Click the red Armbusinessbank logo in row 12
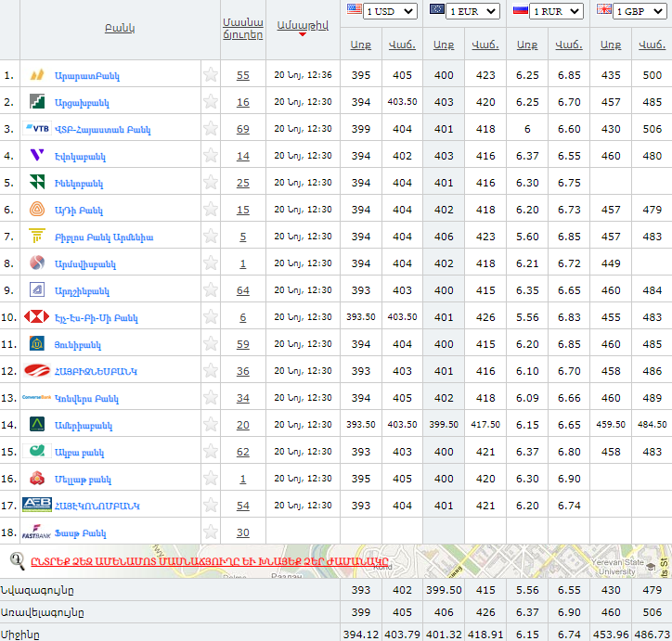The width and height of the screenshot is (672, 641). 37,370
